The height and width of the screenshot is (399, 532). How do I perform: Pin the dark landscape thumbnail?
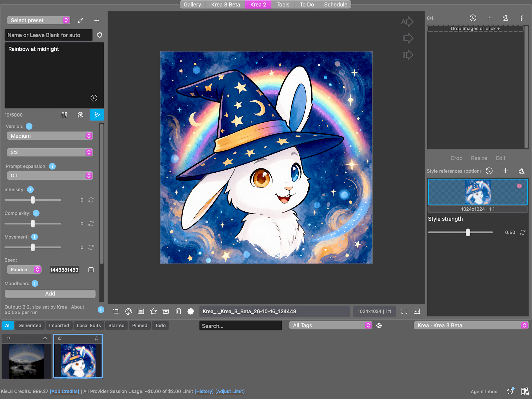point(8,338)
